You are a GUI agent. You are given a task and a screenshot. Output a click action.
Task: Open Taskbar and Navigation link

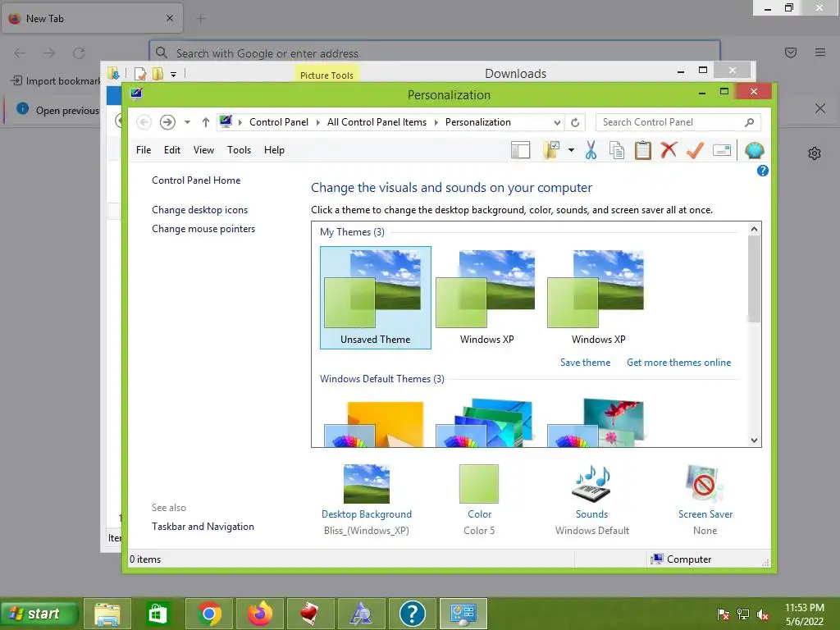[203, 527]
